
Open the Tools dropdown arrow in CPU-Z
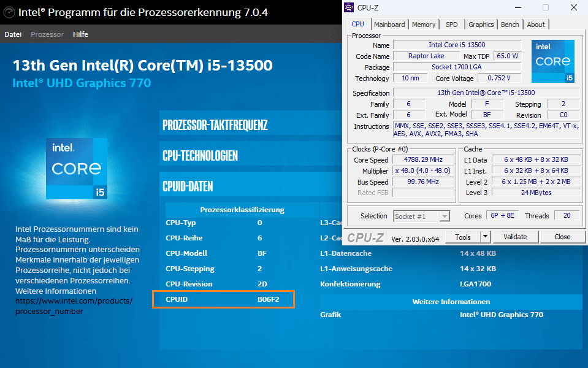pos(485,237)
